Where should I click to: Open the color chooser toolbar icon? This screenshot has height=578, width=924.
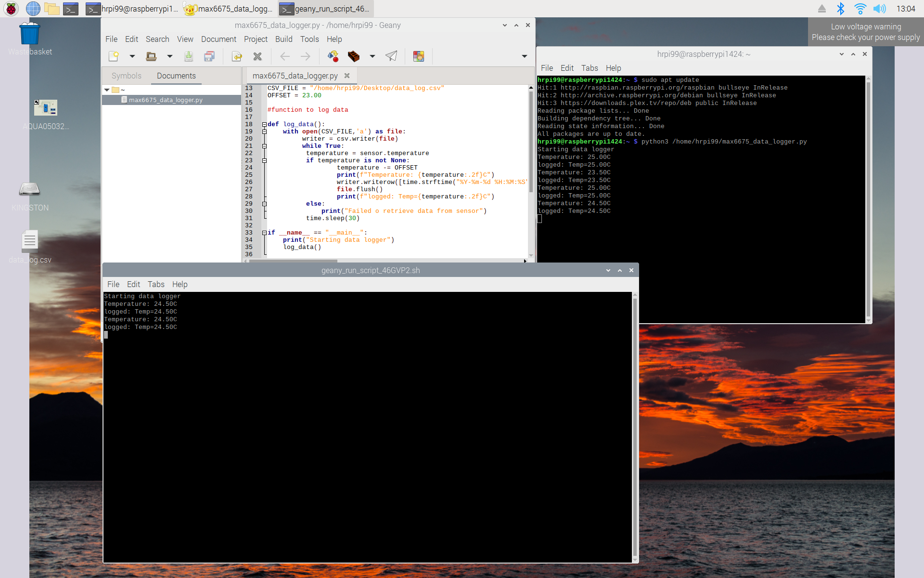pyautogui.click(x=419, y=56)
